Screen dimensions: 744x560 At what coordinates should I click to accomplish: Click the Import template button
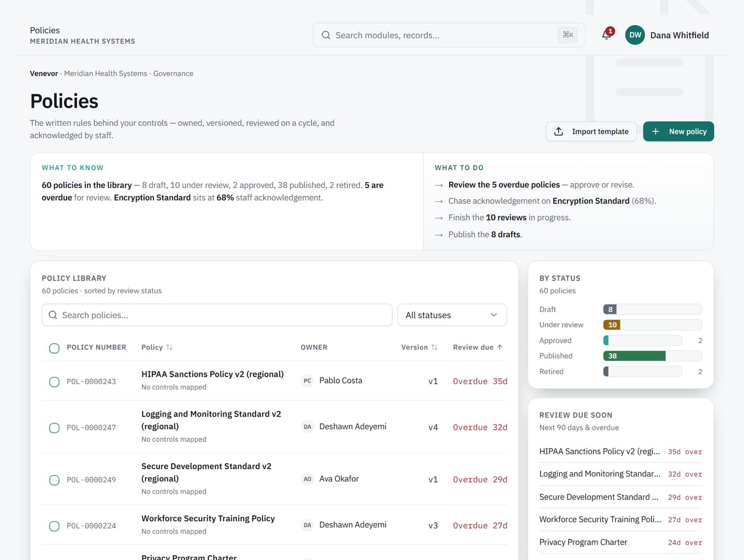click(x=591, y=131)
